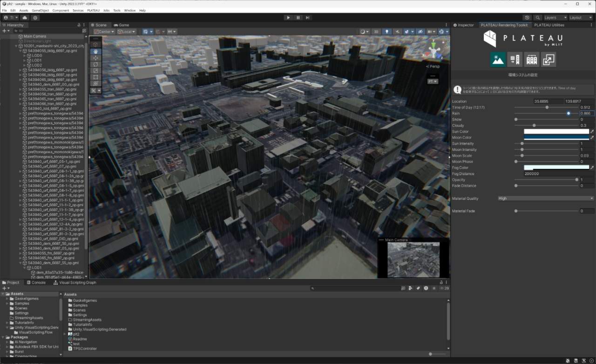Expand 54394056_bldg_6697_op.gml node

(20, 70)
